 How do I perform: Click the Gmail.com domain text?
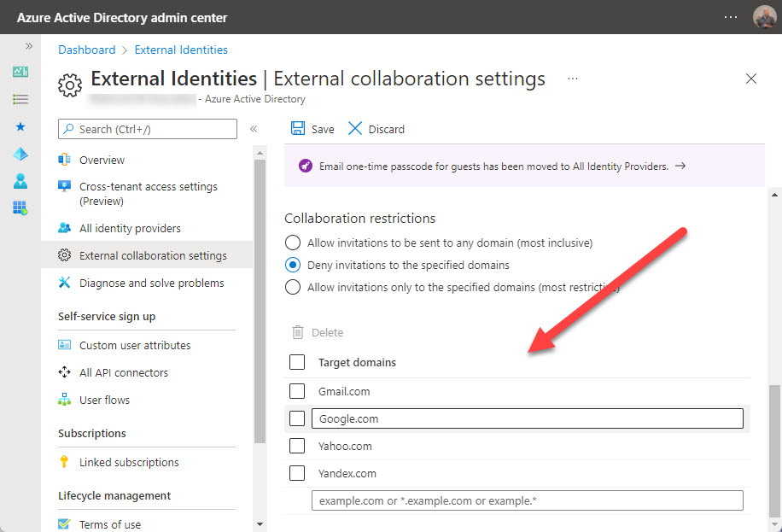tap(344, 391)
